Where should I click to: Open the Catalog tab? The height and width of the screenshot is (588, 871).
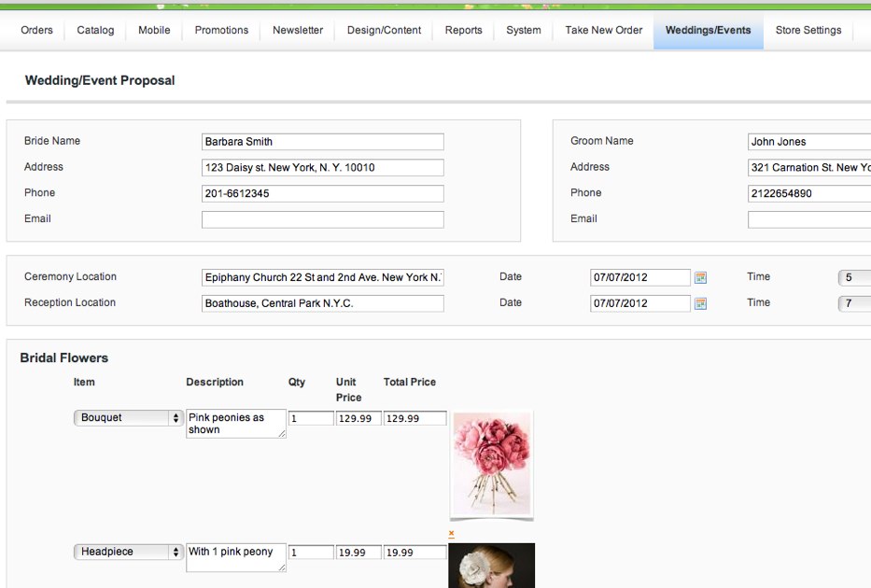[95, 30]
